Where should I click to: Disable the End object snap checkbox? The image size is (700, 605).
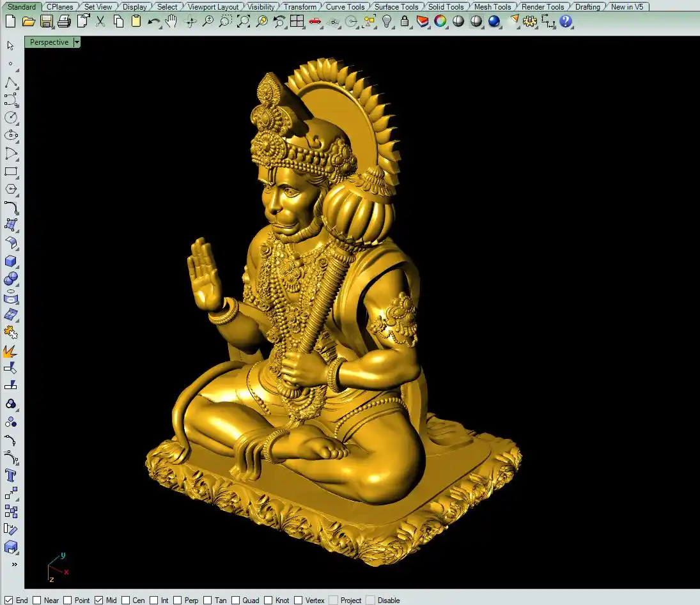pos(9,600)
